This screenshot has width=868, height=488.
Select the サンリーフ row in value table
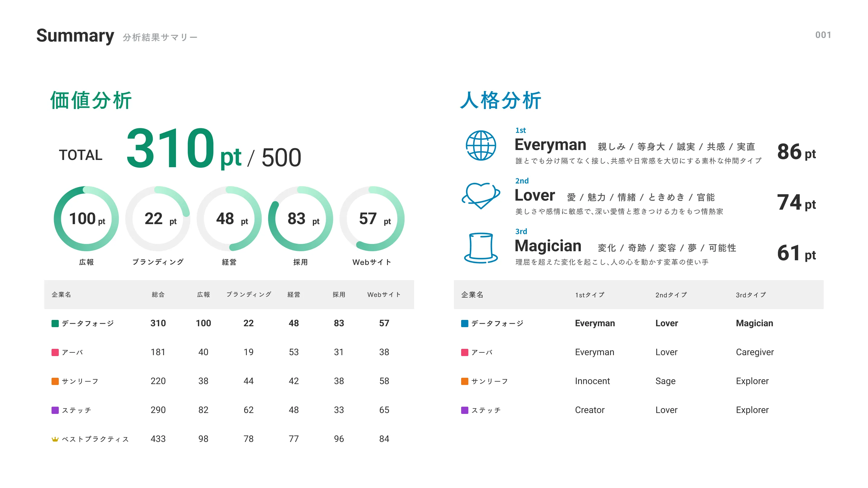[80, 381]
